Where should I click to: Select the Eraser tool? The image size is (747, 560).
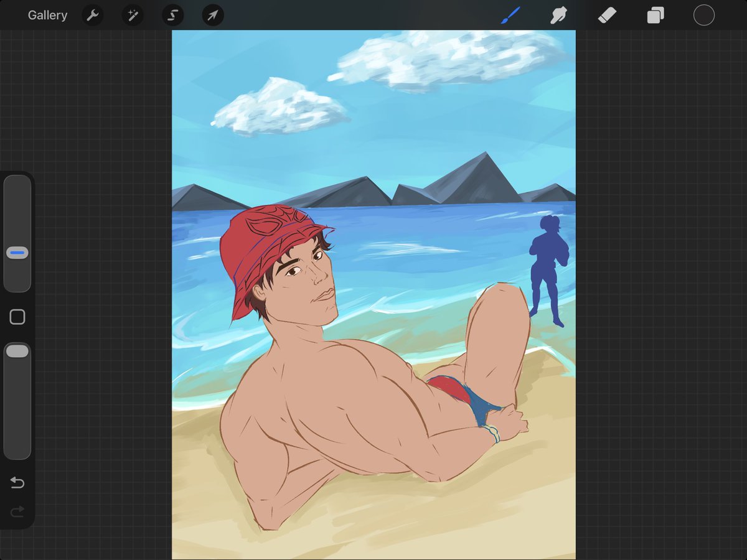[607, 15]
